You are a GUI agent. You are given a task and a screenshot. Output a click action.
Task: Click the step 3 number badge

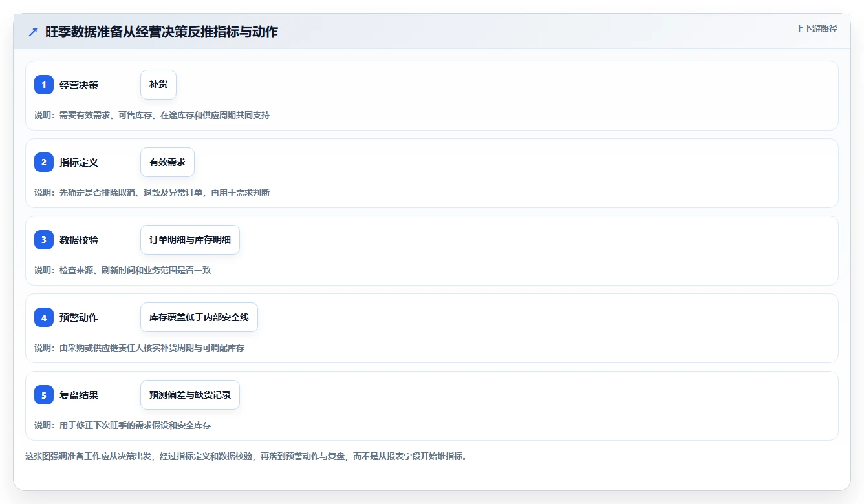point(44,240)
